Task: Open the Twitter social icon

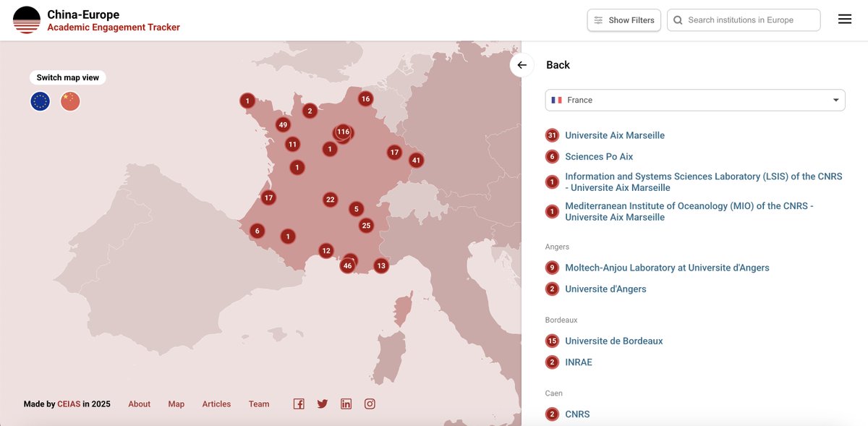Action: (x=323, y=404)
